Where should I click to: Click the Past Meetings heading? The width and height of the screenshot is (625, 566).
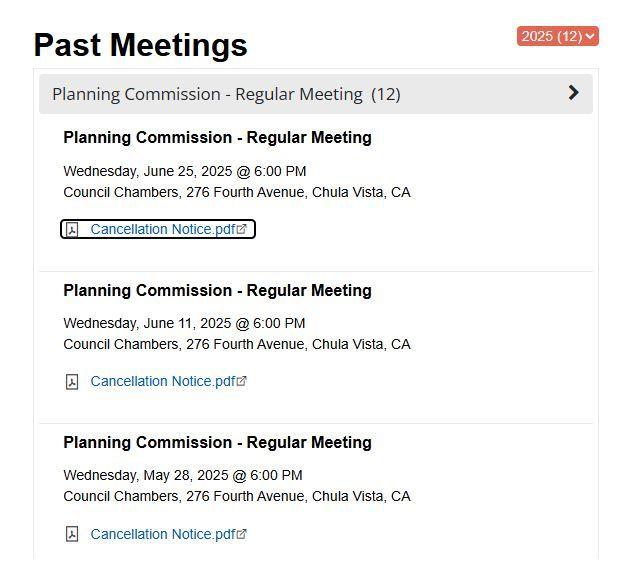(x=140, y=45)
